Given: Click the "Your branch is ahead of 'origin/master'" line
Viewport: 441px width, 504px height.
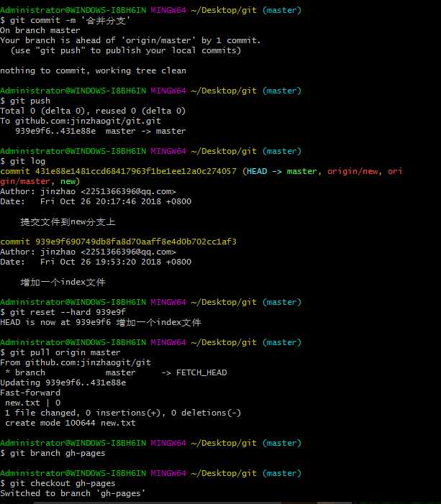Looking at the screenshot, I should point(130,40).
